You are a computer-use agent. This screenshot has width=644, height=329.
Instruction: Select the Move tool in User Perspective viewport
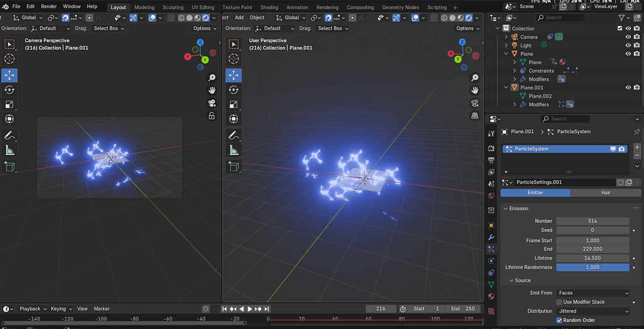tap(234, 75)
